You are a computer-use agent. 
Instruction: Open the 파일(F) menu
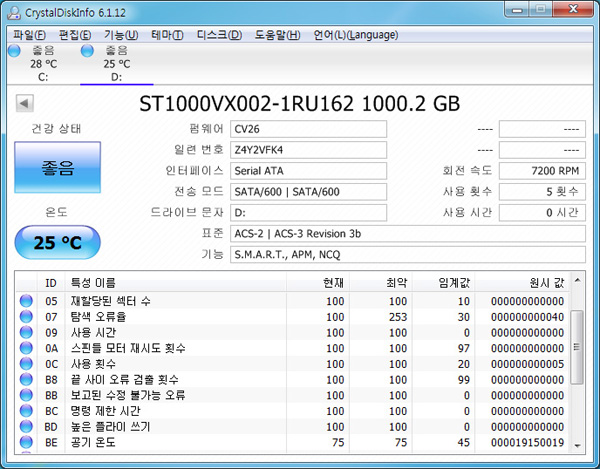[29, 35]
